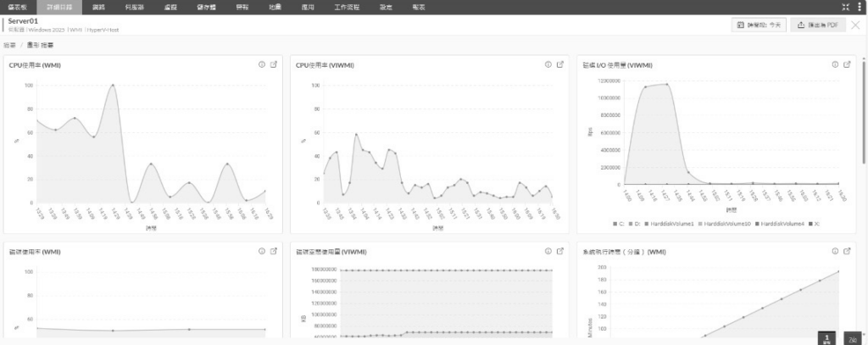Switch to the 虛擬 virtualization tab
The height and width of the screenshot is (345, 868).
(x=170, y=7)
